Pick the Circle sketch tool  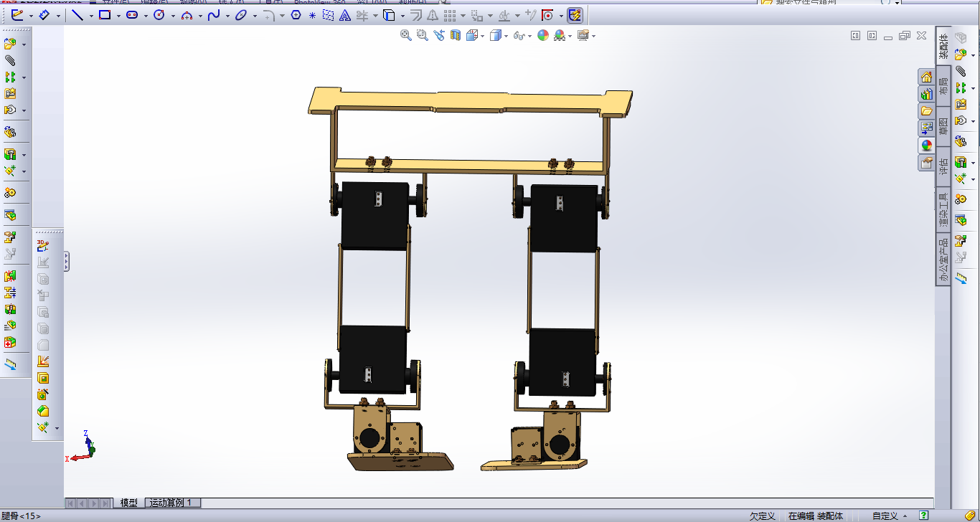pyautogui.click(x=159, y=14)
